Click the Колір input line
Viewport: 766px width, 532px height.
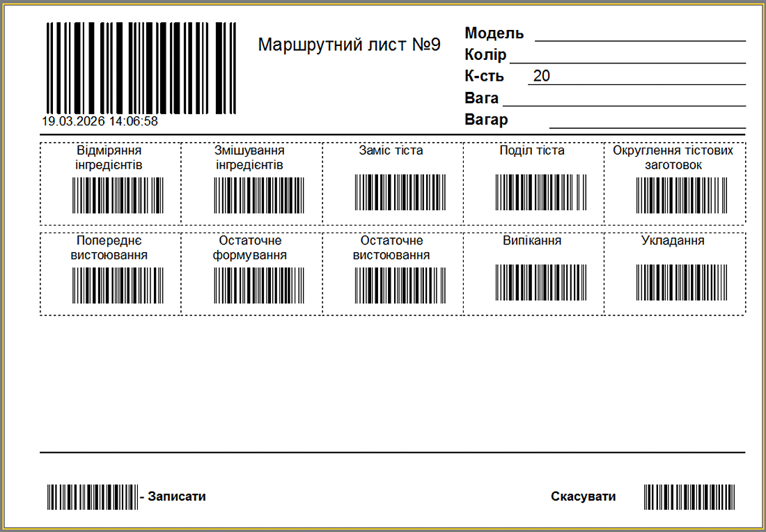(x=627, y=56)
